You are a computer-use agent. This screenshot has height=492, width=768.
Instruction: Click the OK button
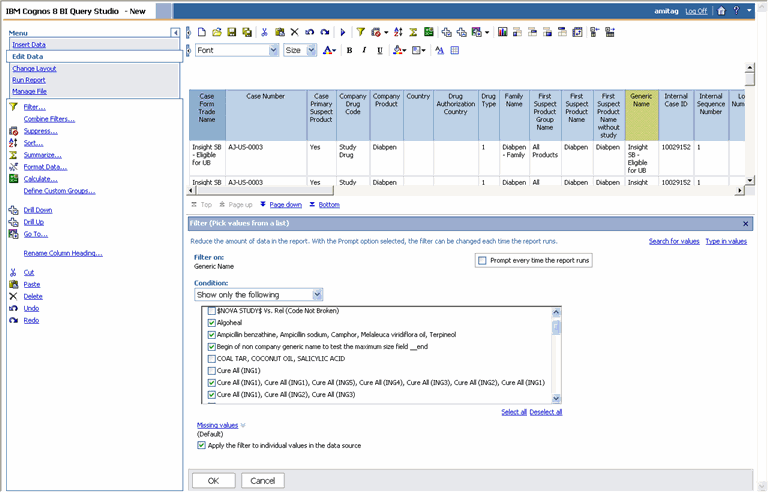pyautogui.click(x=213, y=480)
